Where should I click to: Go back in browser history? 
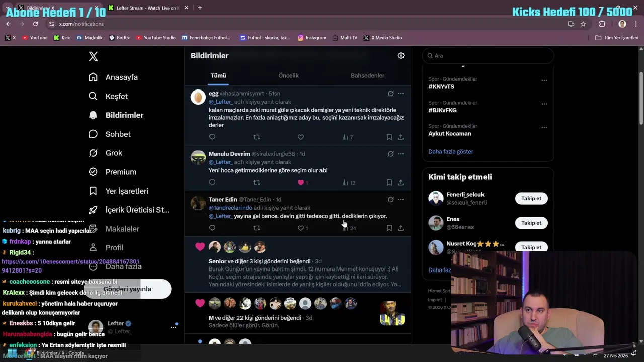point(8,24)
